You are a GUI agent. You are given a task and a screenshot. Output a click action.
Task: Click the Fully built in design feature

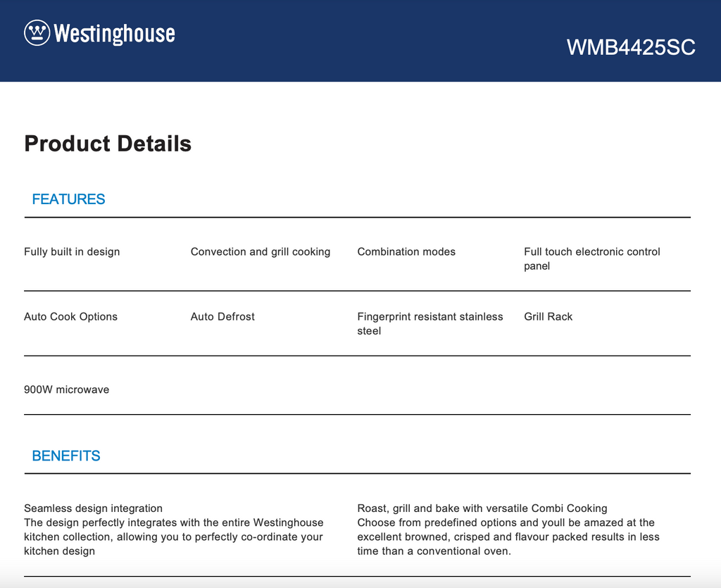click(x=72, y=252)
